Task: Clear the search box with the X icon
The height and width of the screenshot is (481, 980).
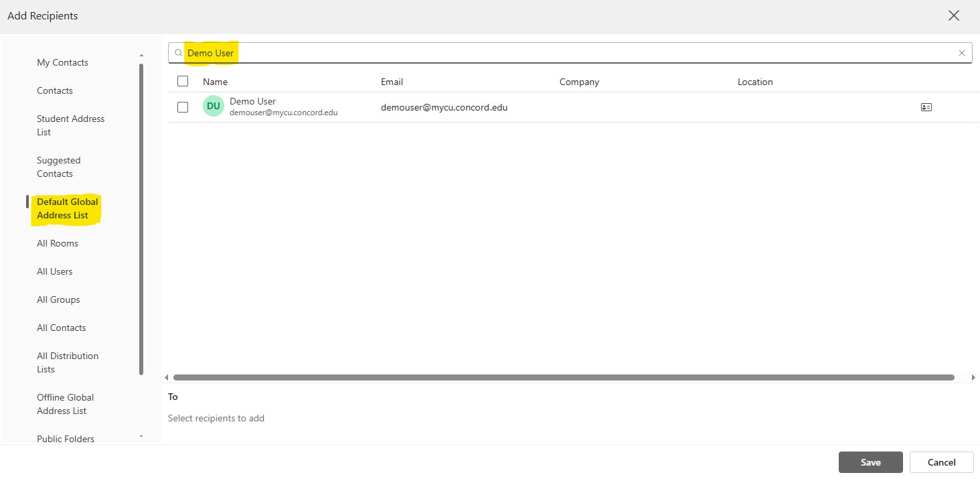Action: (962, 53)
